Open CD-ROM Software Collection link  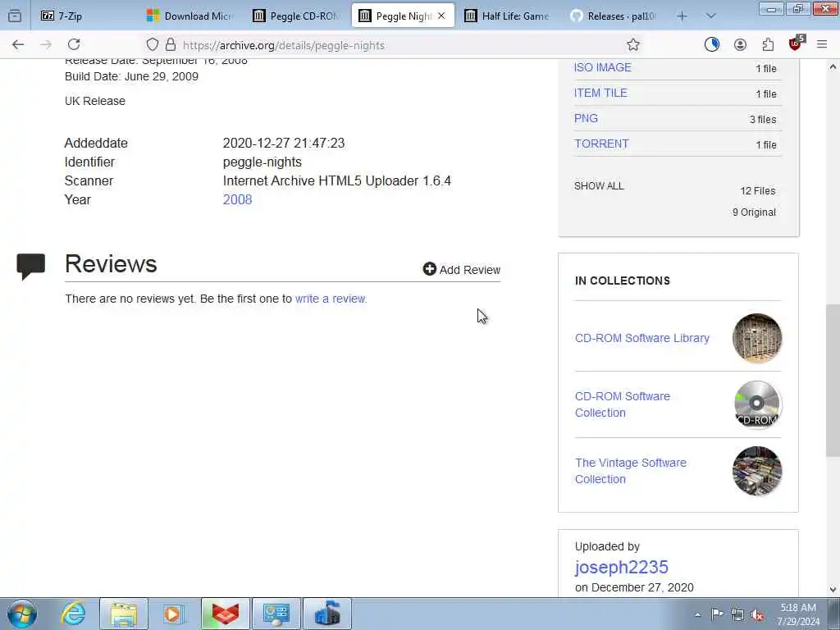(623, 404)
